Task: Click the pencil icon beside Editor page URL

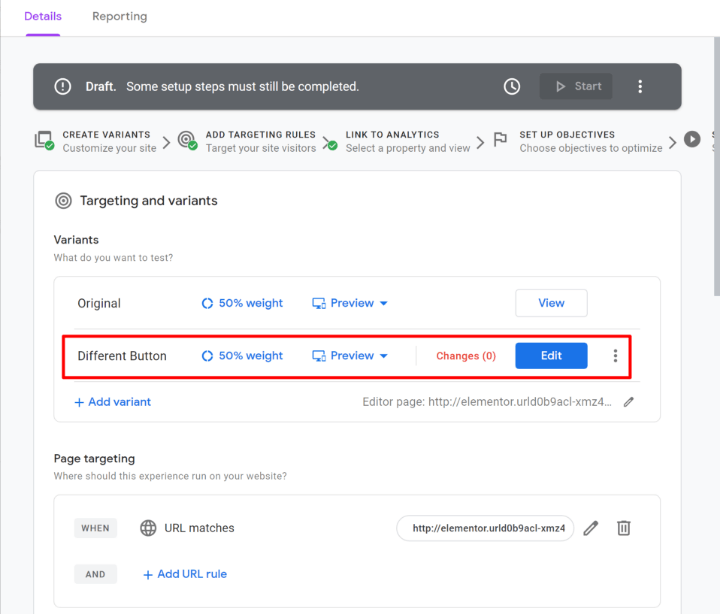Action: click(x=629, y=402)
